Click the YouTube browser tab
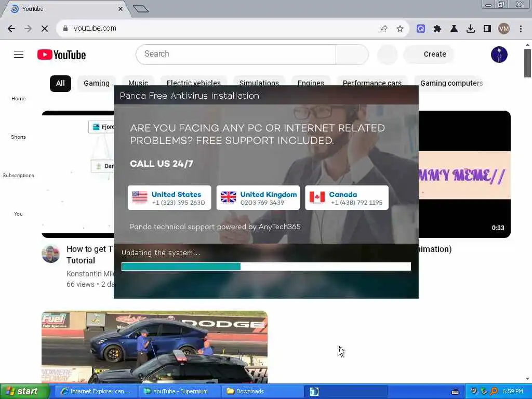 [x=64, y=9]
